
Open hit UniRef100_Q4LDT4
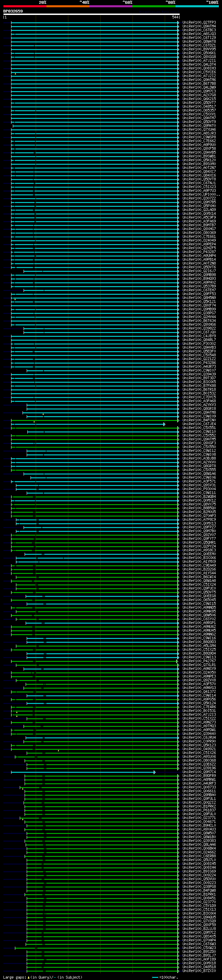pos(199,64)
